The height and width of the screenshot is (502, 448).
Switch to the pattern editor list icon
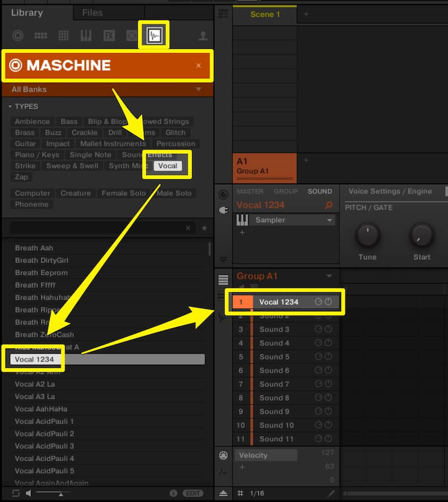tap(223, 279)
